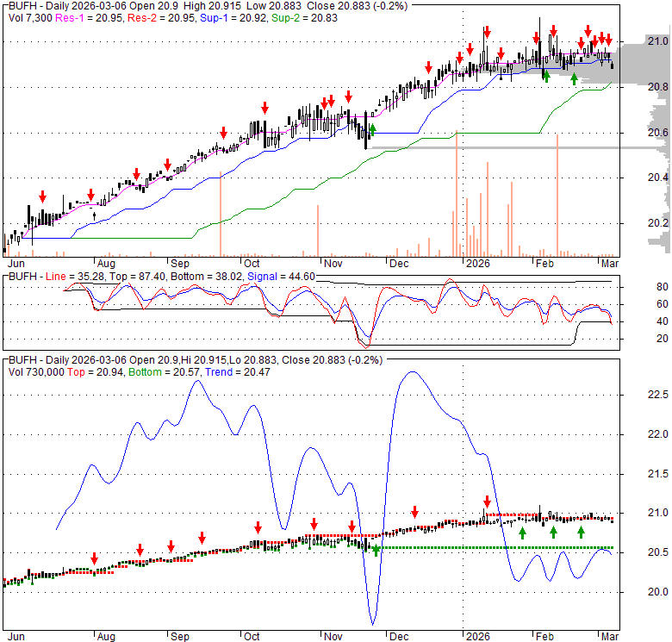Click the Line = 35.28 oscillator label
672x642 pixels.
[x=75, y=277]
